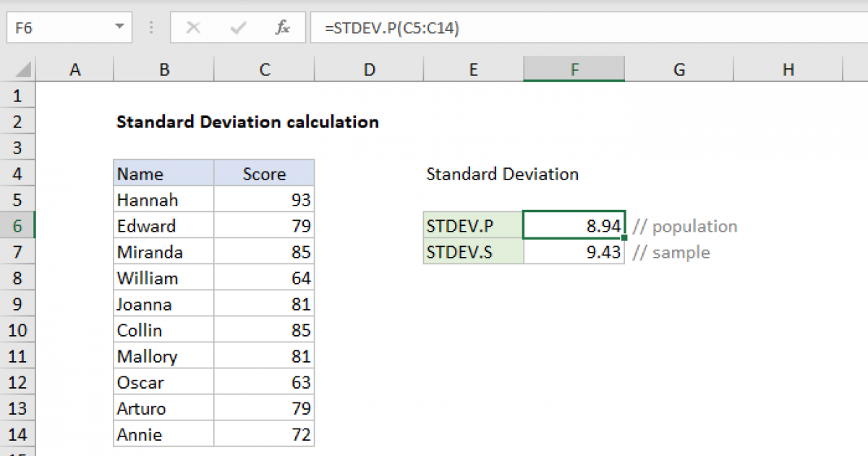Select the cell containing Hannah
868x456 pixels.
[x=163, y=200]
